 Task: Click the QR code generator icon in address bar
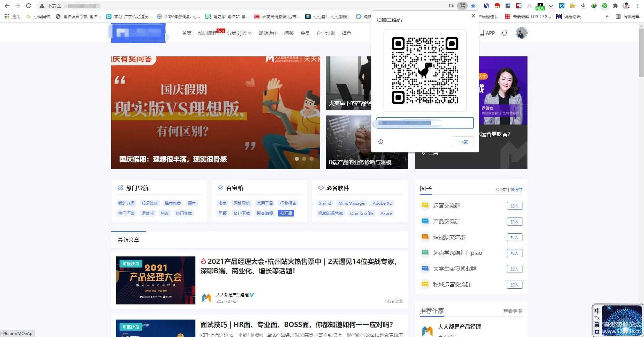point(462,6)
